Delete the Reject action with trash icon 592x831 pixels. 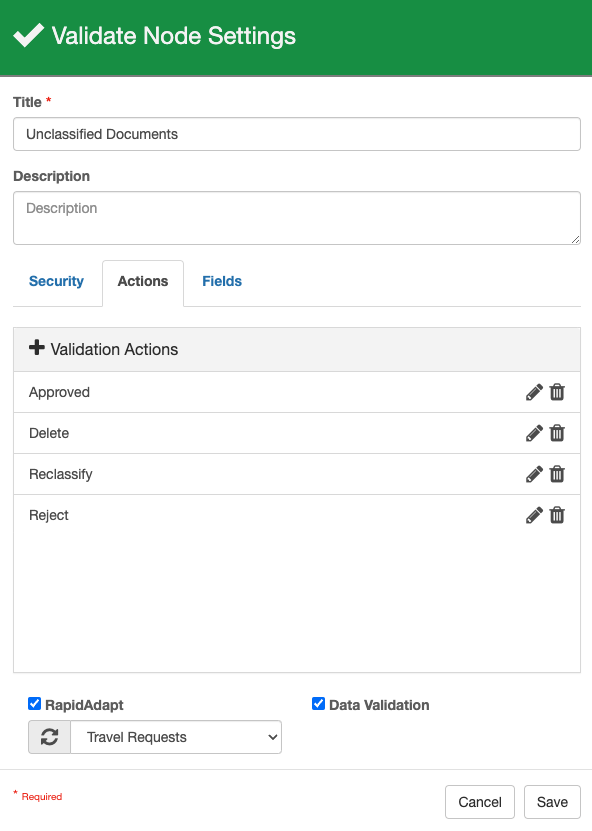point(557,515)
